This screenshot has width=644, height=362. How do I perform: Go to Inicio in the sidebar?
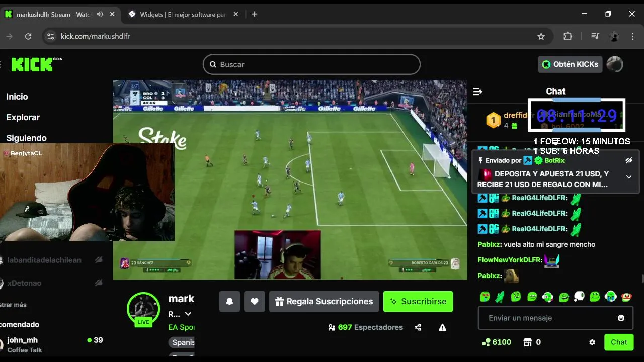(17, 97)
